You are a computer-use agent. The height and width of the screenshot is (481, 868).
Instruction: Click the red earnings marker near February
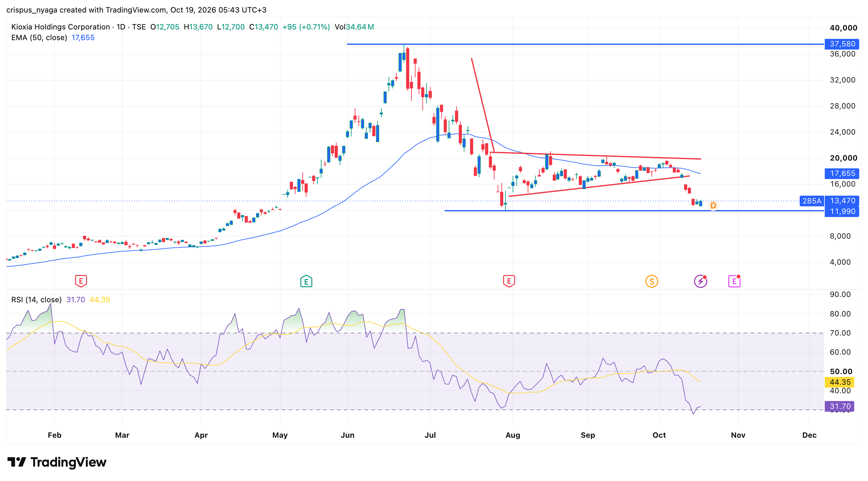coord(81,281)
